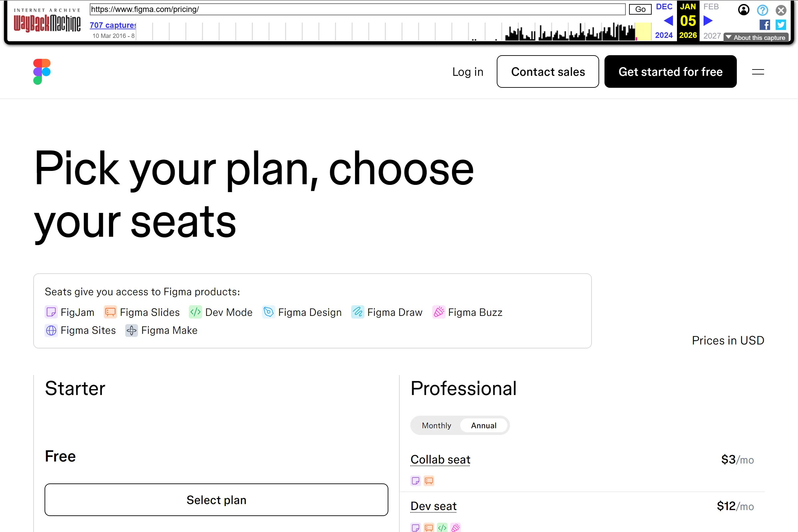Image resolution: width=798 pixels, height=532 pixels.
Task: Select the Figma Make product icon
Action: [131, 330]
